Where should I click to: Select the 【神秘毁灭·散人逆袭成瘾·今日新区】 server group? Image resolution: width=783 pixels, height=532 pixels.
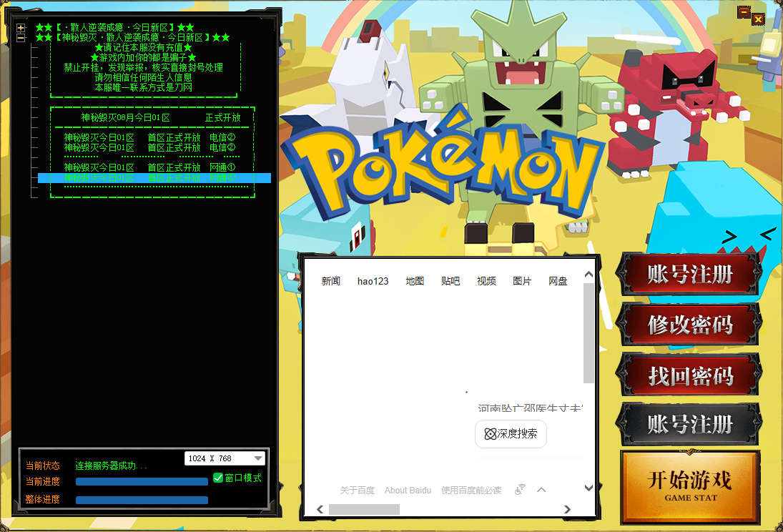[x=133, y=37]
